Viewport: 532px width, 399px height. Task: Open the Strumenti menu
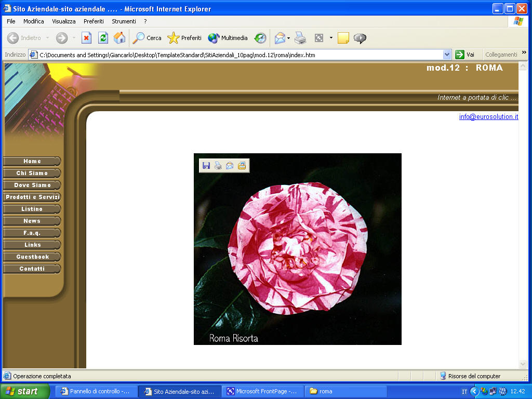coord(124,21)
